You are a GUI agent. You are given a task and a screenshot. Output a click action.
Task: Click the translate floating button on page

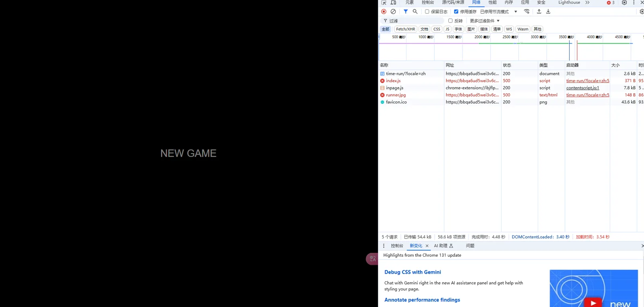coord(372,259)
